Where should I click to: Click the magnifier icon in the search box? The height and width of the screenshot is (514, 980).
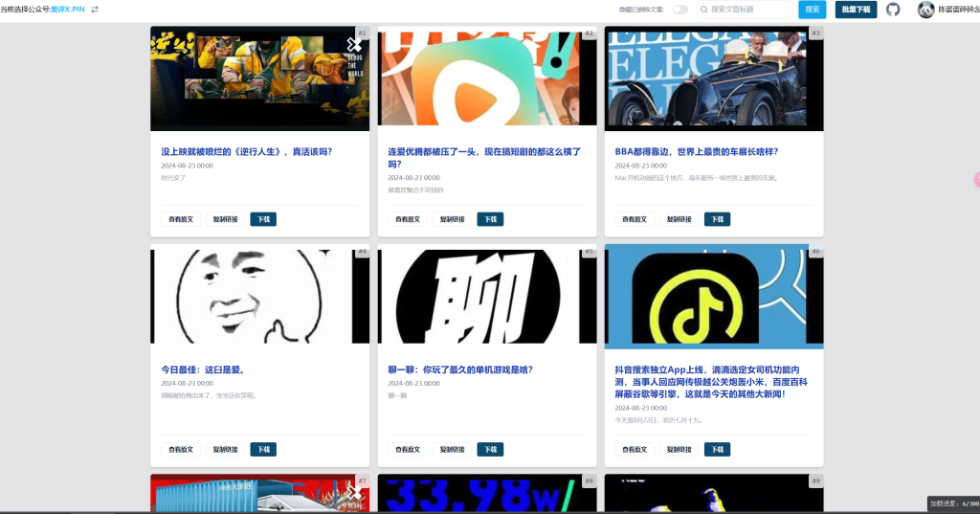point(704,10)
